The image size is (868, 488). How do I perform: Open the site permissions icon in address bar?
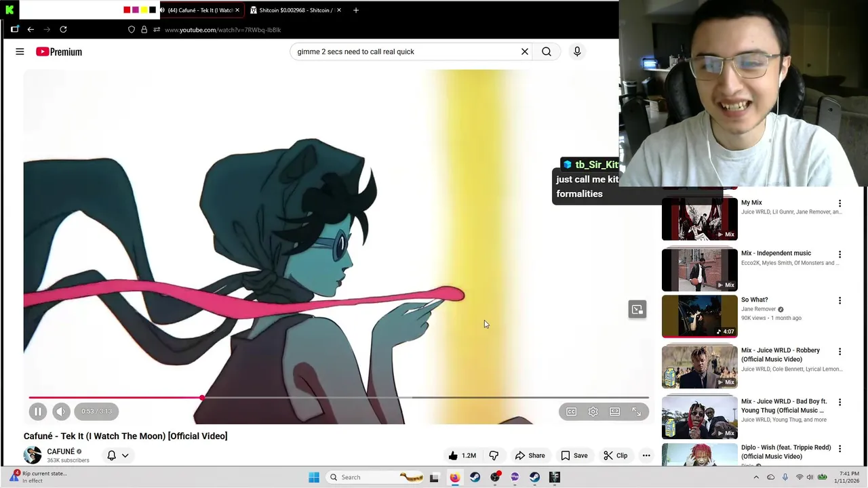157,30
